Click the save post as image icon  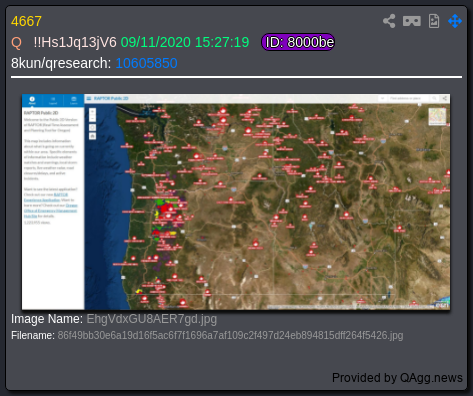(434, 21)
